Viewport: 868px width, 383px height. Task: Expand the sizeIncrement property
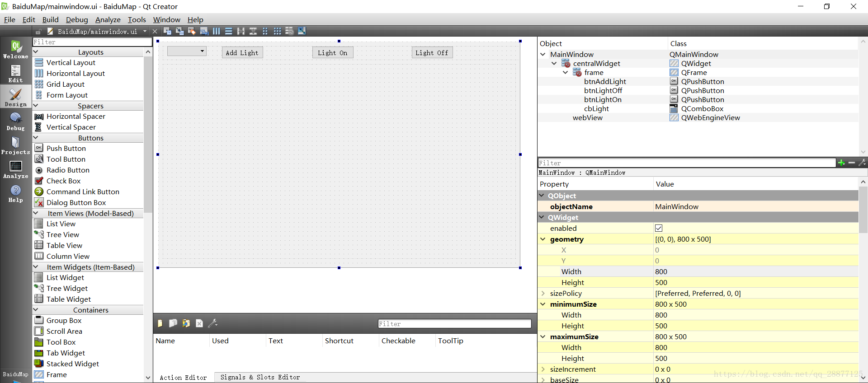tap(543, 369)
